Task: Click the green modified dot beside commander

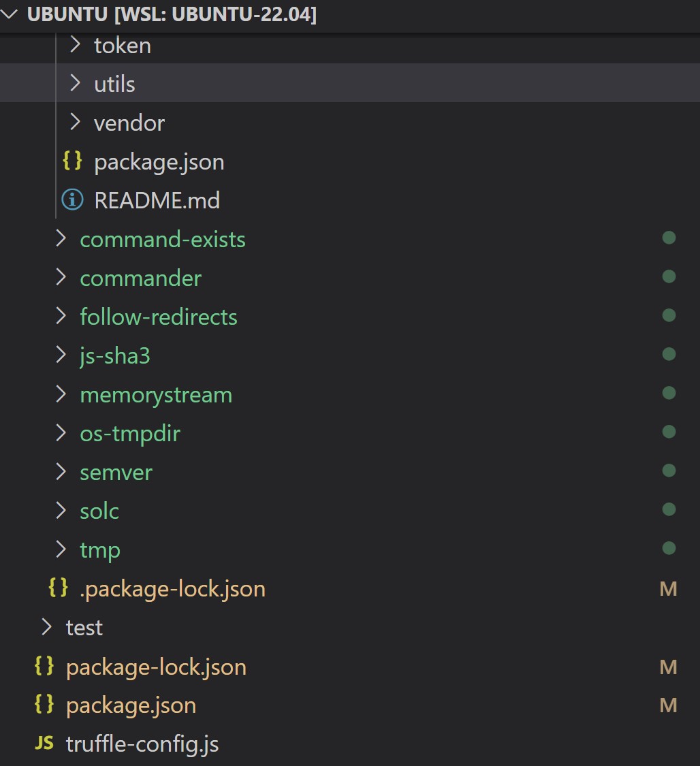Action: click(668, 278)
